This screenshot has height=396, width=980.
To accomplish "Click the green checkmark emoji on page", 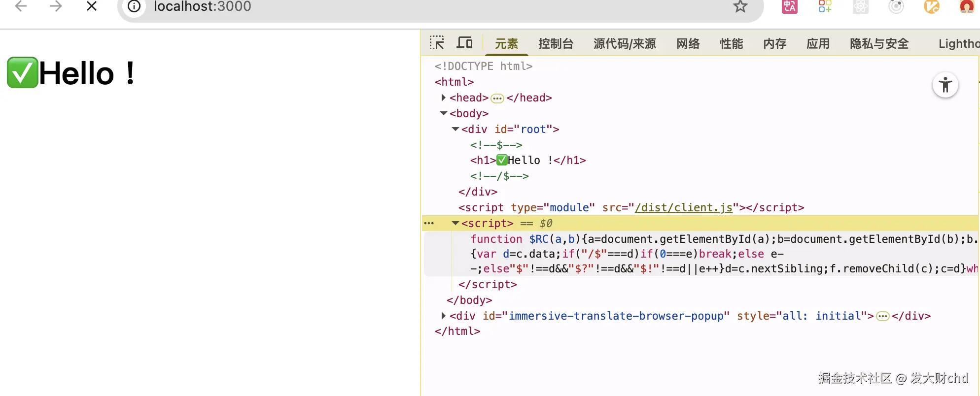I will [23, 73].
